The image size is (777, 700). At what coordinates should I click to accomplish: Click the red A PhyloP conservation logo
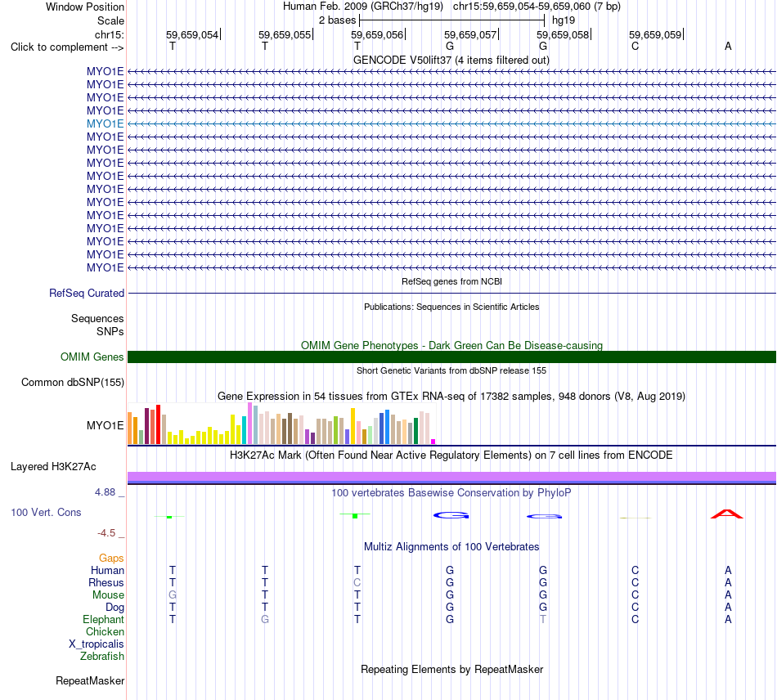727,514
